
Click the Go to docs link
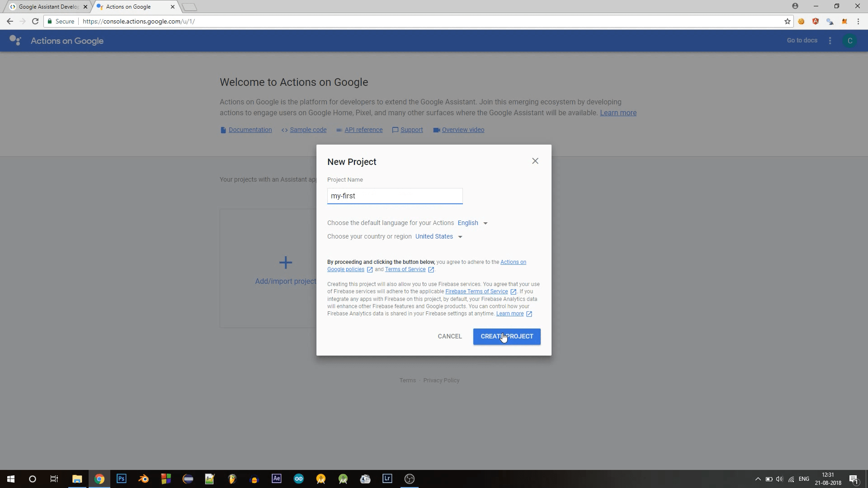coord(802,40)
